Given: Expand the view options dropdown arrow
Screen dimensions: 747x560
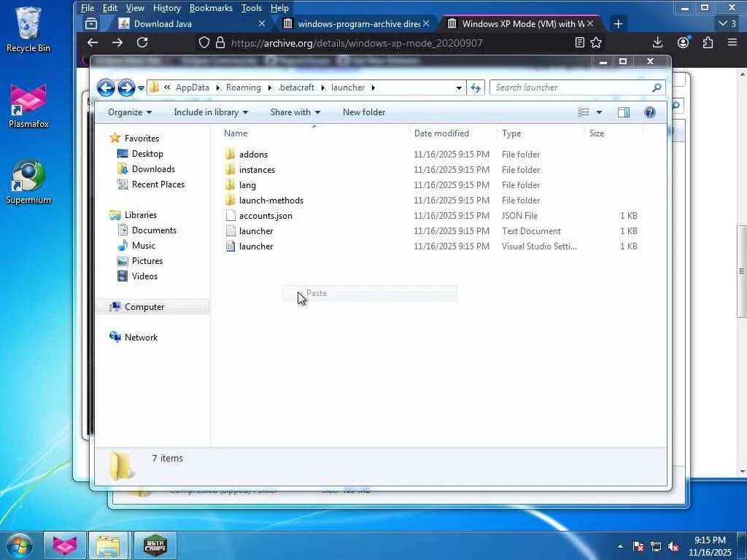Looking at the screenshot, I should (599, 112).
